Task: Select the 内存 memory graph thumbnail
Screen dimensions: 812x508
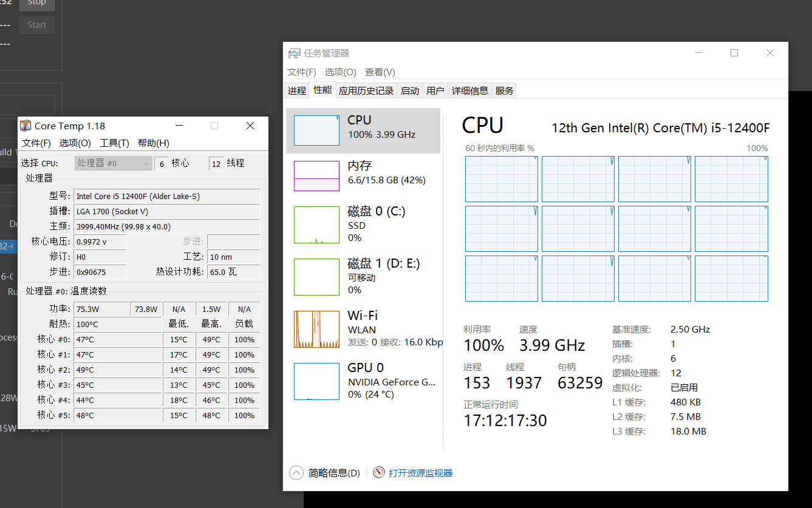Action: tap(316, 176)
